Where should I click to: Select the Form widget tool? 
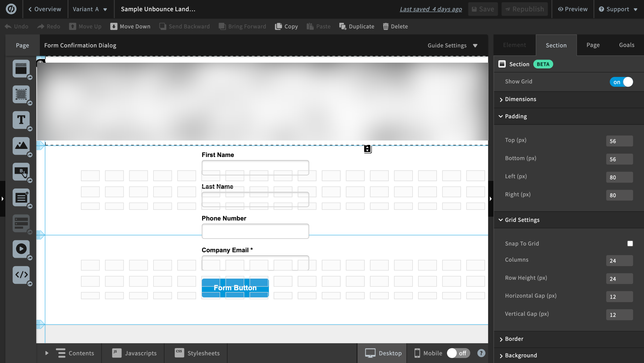tap(21, 197)
